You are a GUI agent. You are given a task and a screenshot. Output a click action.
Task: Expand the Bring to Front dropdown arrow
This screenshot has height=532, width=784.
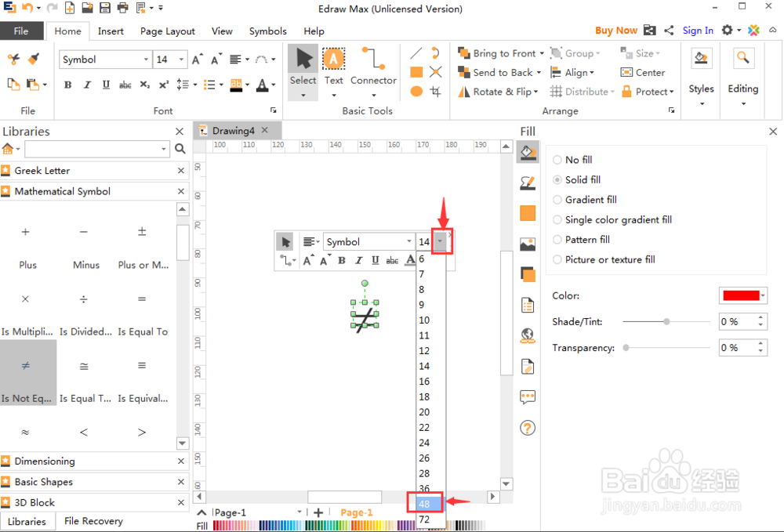(542, 53)
